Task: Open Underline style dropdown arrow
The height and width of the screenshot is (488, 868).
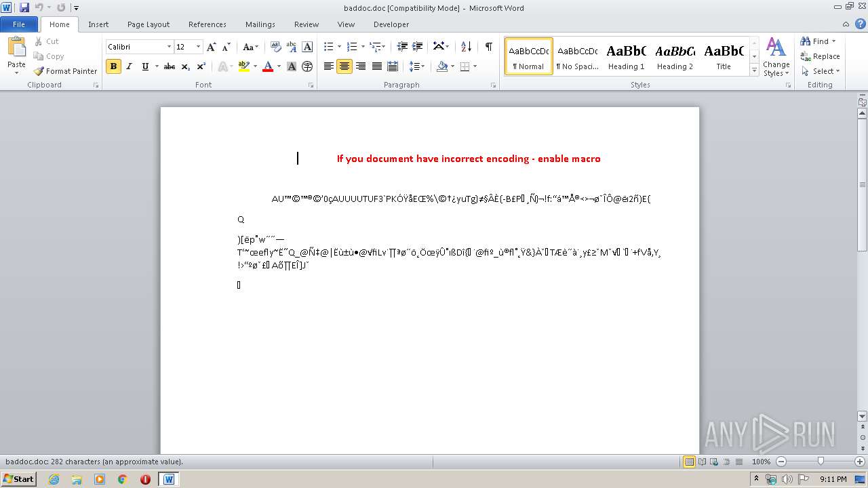Action: click(157, 66)
